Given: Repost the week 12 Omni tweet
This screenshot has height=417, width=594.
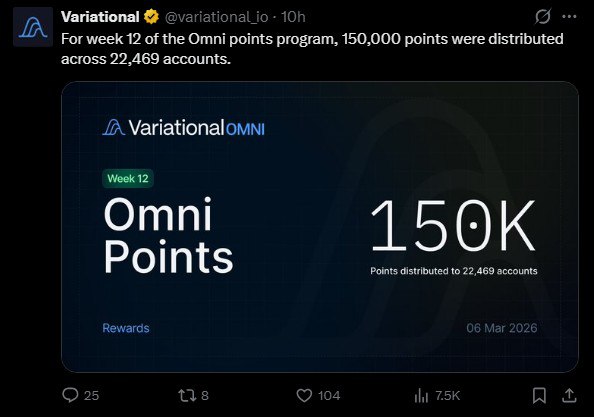Looking at the screenshot, I should (187, 395).
